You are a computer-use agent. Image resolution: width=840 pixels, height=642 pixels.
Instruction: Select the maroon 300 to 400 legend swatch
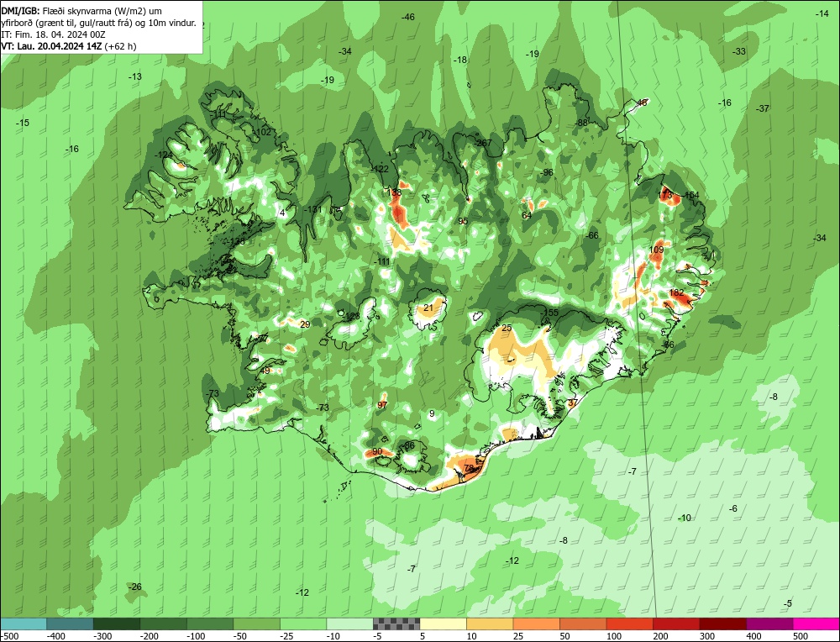(723, 624)
